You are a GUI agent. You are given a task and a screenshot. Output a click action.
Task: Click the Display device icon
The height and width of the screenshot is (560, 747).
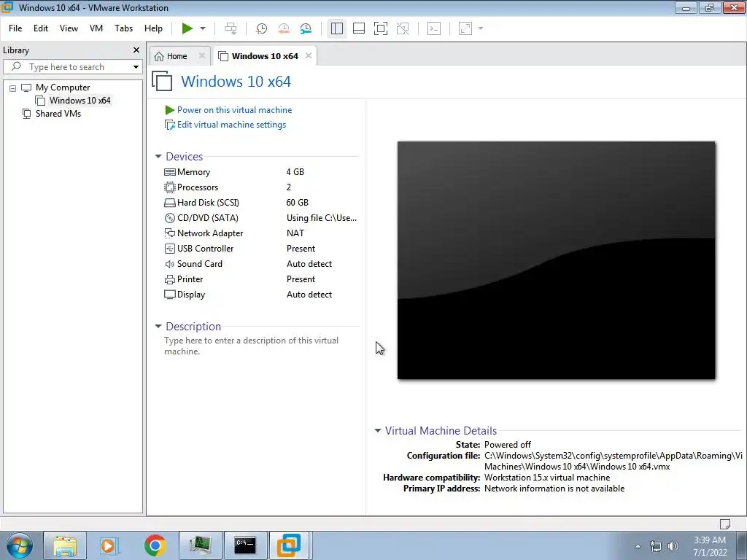tap(169, 295)
